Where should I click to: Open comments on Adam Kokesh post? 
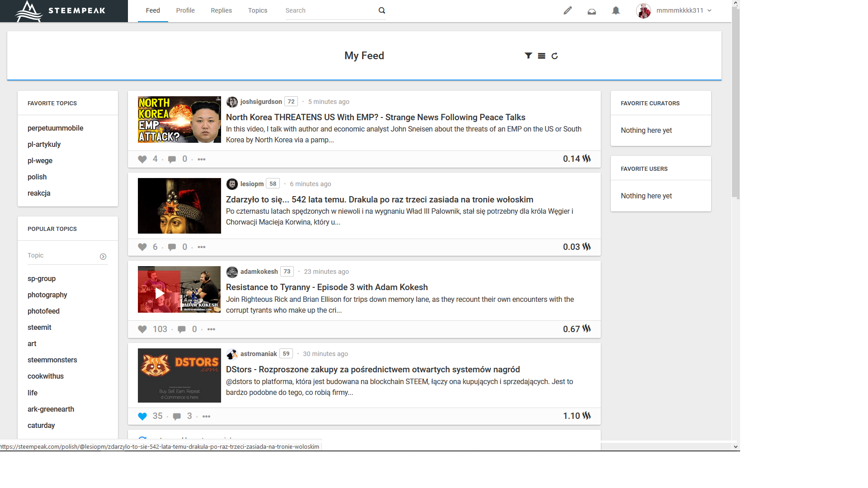(x=181, y=329)
